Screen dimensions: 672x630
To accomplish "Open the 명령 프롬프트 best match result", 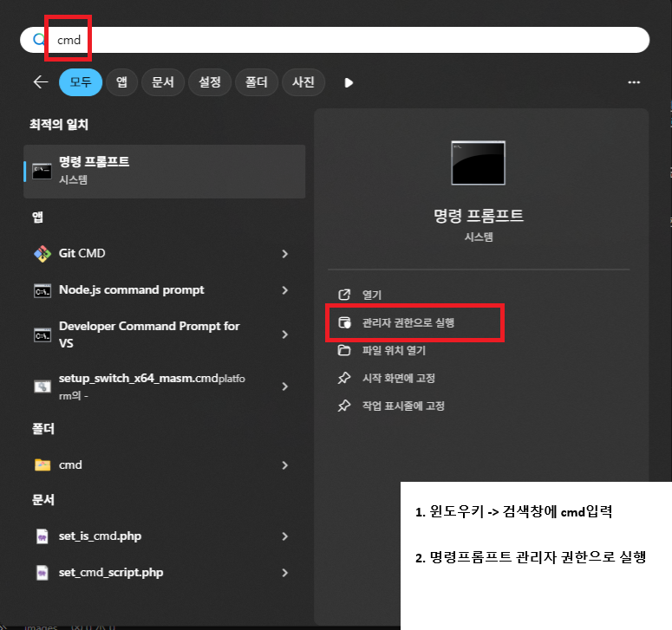I will coord(165,172).
